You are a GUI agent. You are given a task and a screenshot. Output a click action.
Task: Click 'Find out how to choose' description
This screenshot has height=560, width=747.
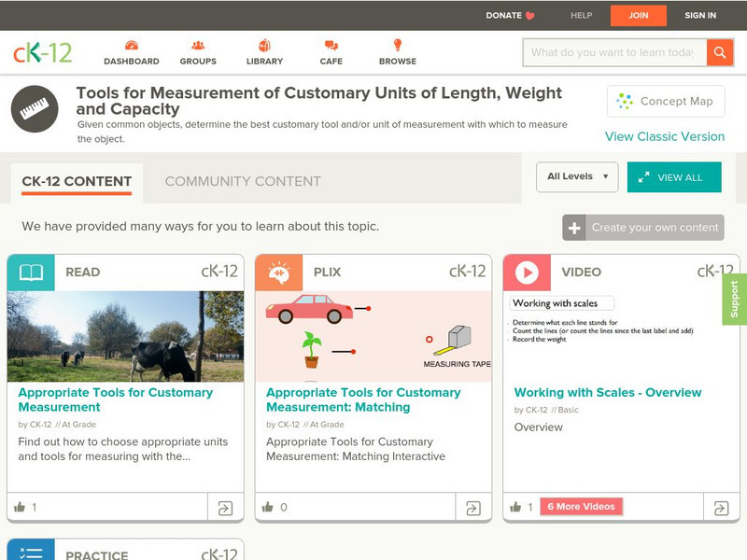pos(123,449)
